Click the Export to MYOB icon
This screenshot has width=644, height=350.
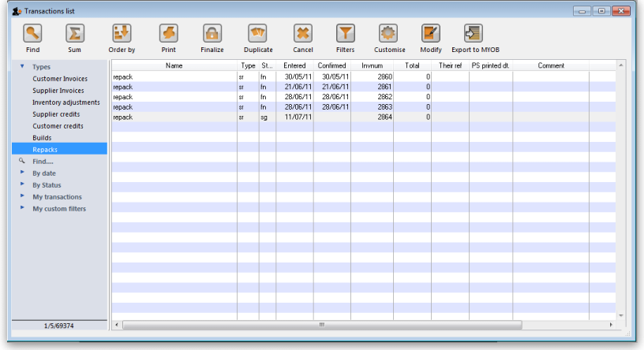click(x=474, y=33)
